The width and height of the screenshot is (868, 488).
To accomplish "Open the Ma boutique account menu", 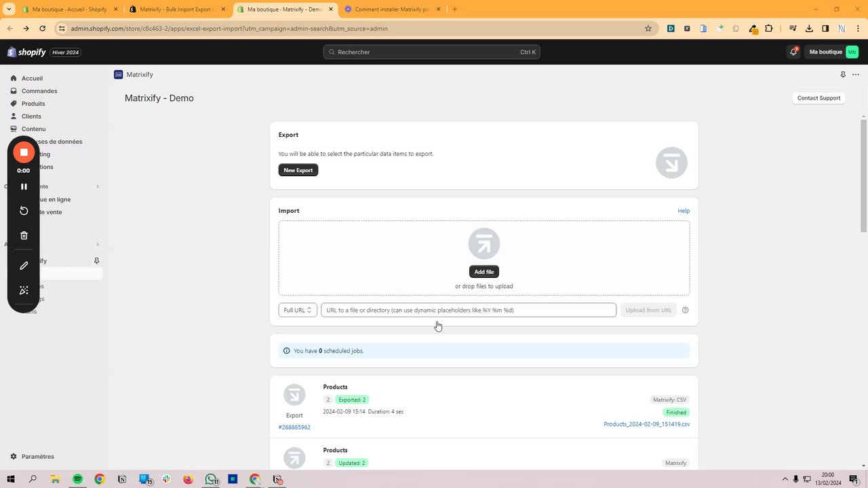I will pos(833,52).
